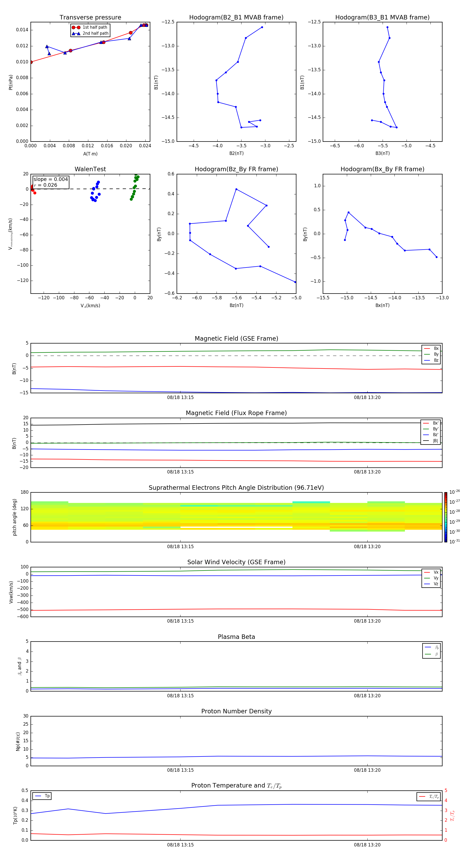Viewport: 473px width, 868px height.
Task: Click the 'slope = 0.004' annotation
Action: (x=50, y=179)
